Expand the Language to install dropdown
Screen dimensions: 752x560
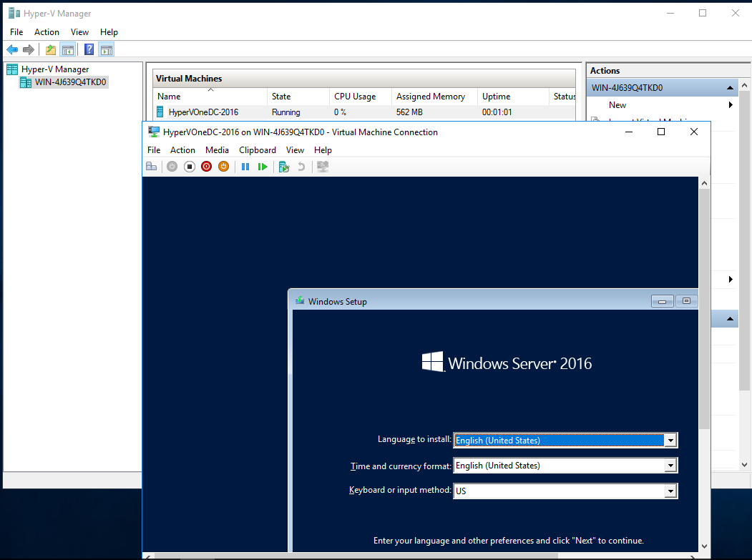point(670,440)
